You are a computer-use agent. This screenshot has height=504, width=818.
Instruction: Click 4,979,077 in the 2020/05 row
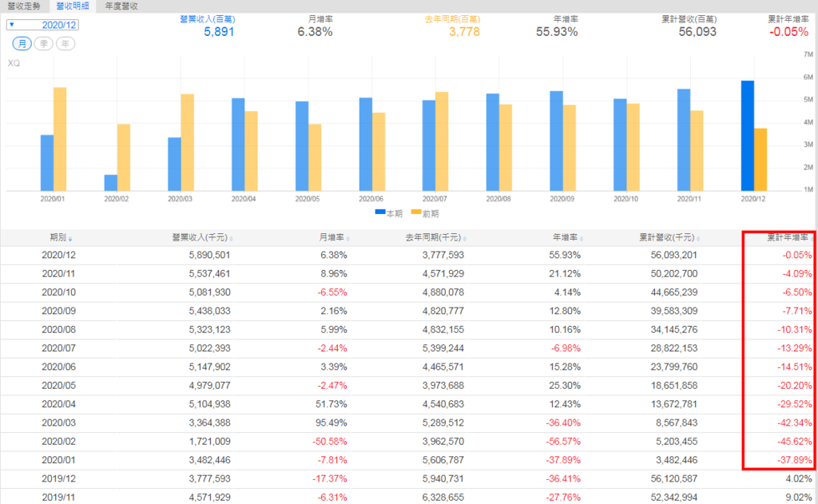point(210,386)
